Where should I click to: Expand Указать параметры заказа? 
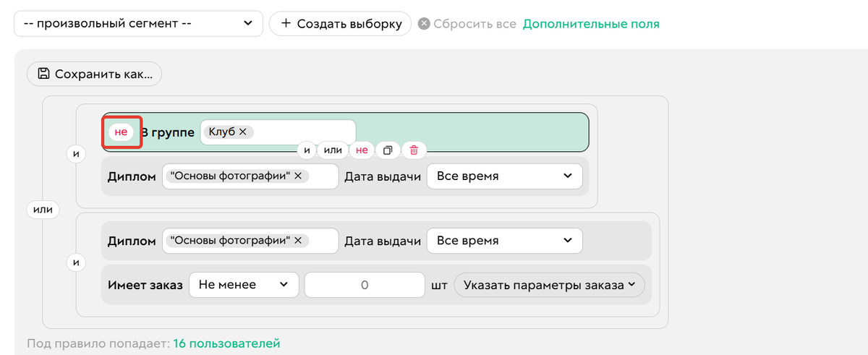[550, 285]
